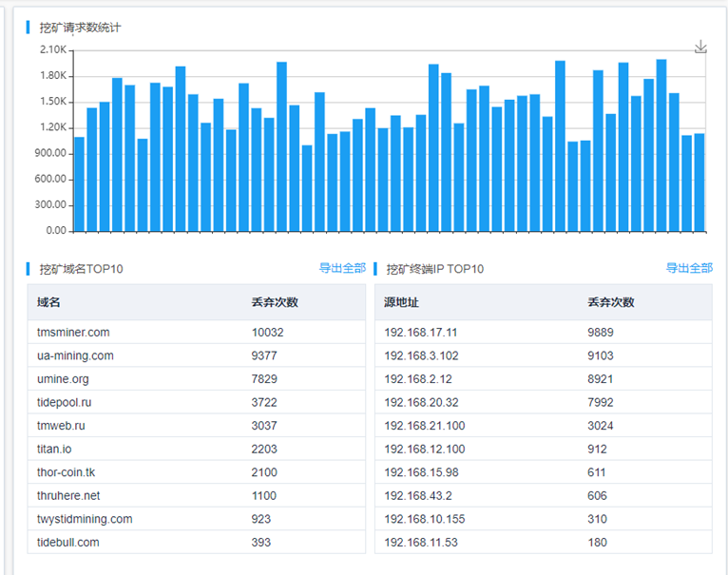This screenshot has height=575, width=728.
Task: Select the ua-mining.com domain row
Action: tap(75, 355)
